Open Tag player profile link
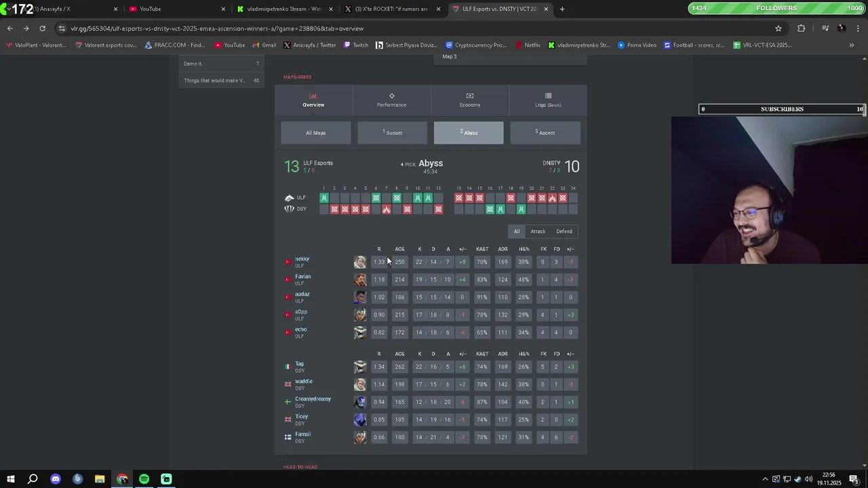868x488 pixels. tap(299, 364)
